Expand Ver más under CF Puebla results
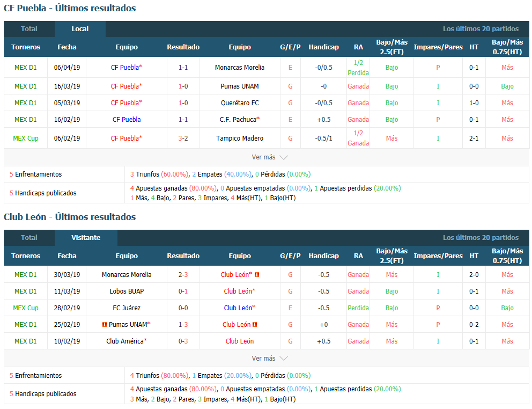The image size is (532, 409). click(264, 157)
